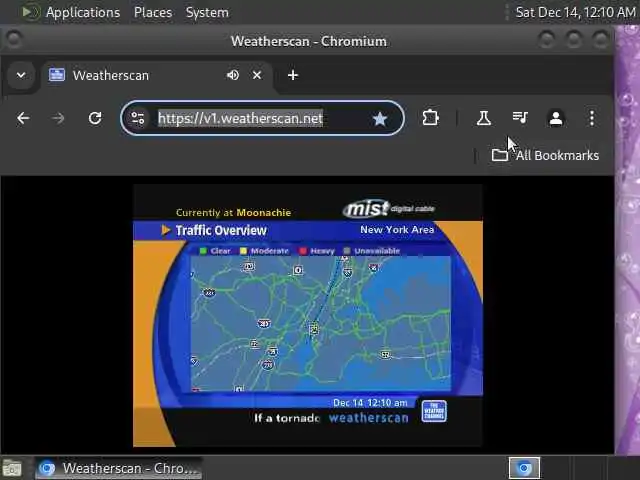
Task: Reload the Weatherscan page
Action: tap(95, 118)
